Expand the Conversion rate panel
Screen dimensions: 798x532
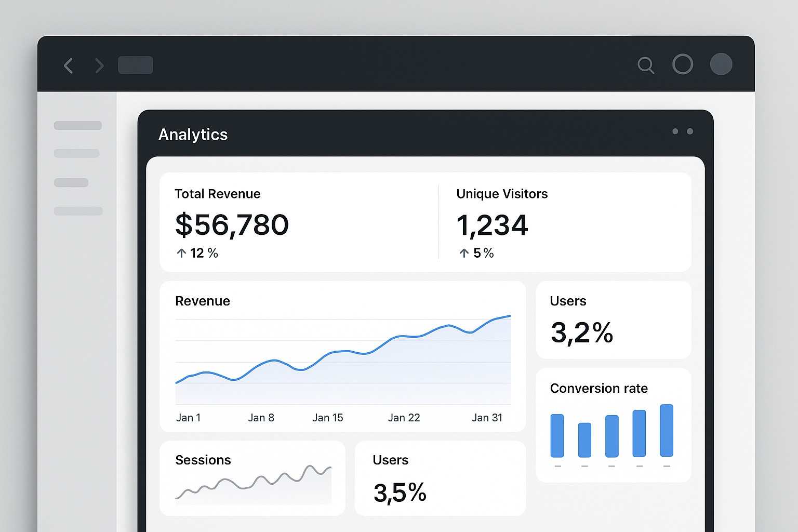614,424
